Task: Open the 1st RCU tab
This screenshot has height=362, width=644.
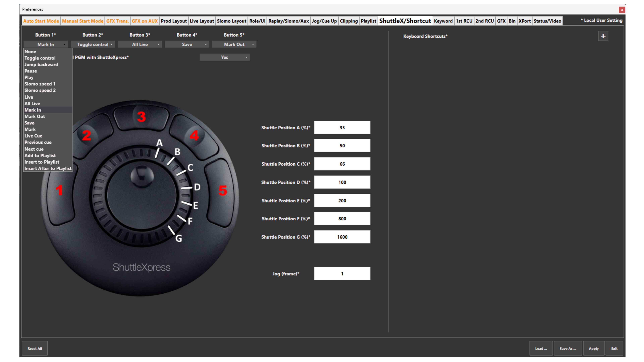Action: point(464,21)
